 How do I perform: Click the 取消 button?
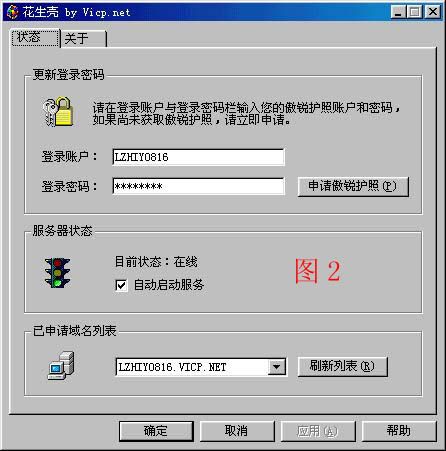(x=237, y=431)
